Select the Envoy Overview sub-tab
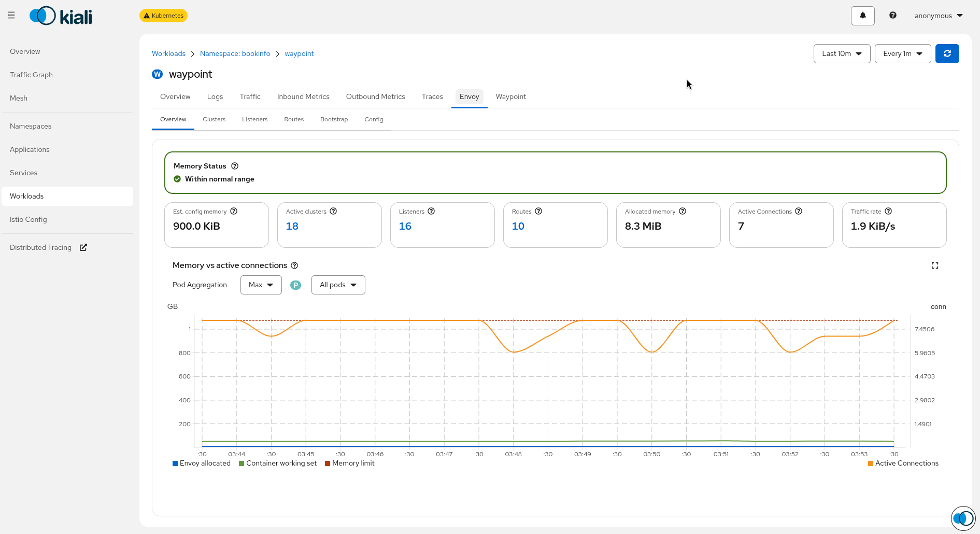 pyautogui.click(x=173, y=119)
